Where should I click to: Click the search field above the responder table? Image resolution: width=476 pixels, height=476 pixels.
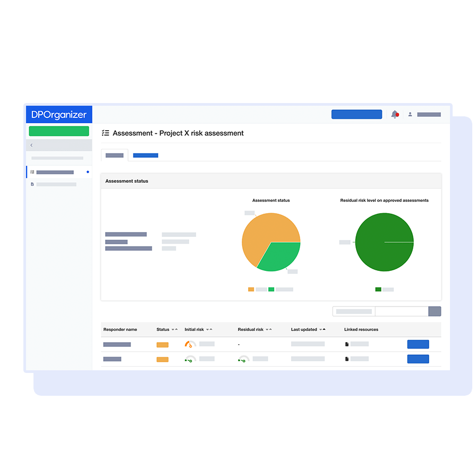[x=353, y=311]
